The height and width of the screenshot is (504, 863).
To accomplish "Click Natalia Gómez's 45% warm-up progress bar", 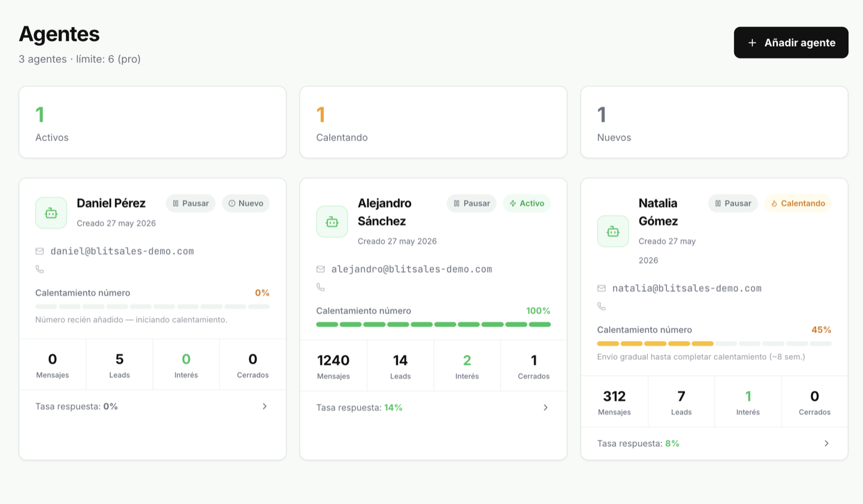I will [x=714, y=343].
